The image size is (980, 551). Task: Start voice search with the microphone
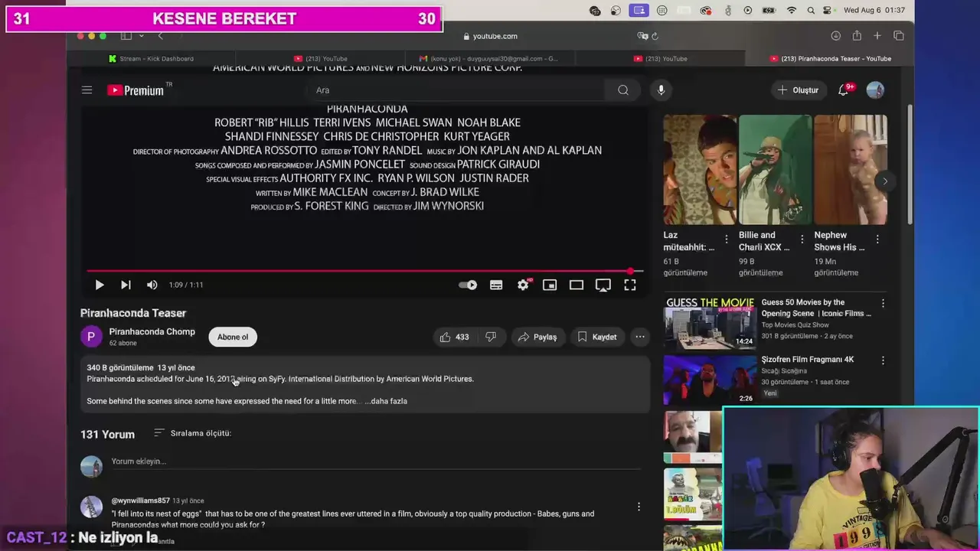[661, 90]
